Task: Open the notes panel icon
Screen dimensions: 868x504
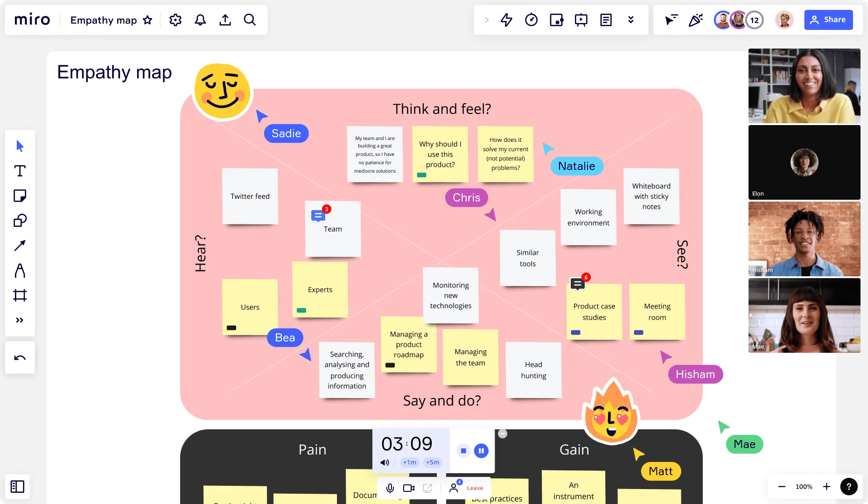Action: click(x=606, y=20)
